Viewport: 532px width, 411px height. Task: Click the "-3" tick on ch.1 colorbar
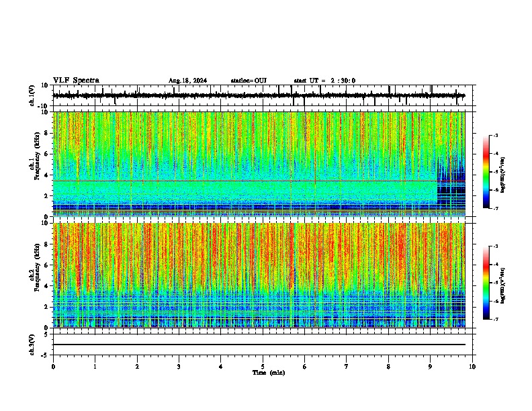pos(495,135)
